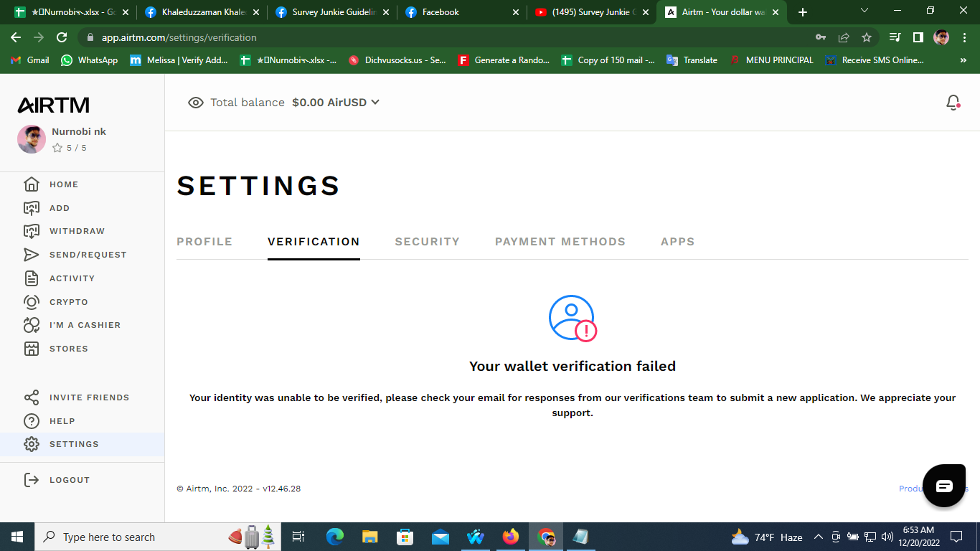This screenshot has width=980, height=551.
Task: Open I'm a Cashier page
Action: point(85,325)
